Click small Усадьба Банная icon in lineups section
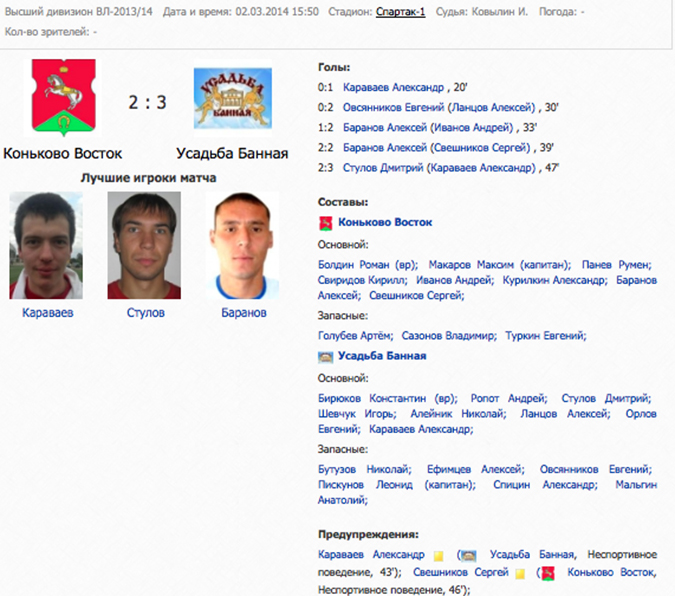 (x=325, y=357)
